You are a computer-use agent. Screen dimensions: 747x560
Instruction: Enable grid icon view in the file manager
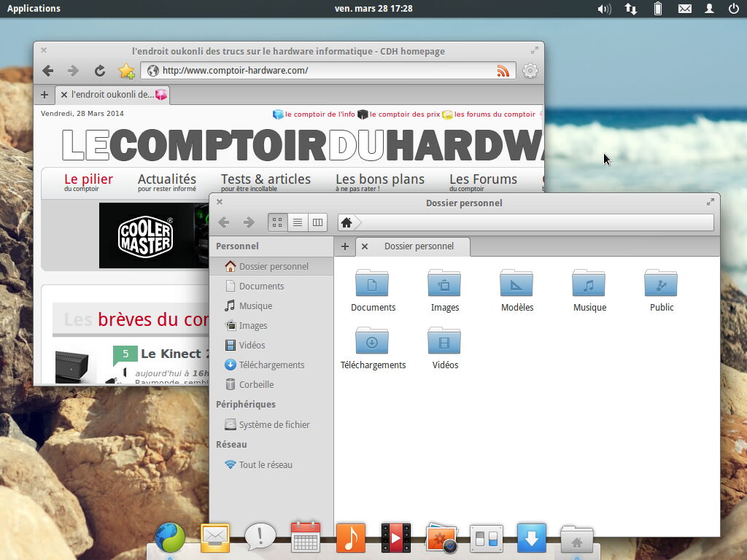(276, 222)
